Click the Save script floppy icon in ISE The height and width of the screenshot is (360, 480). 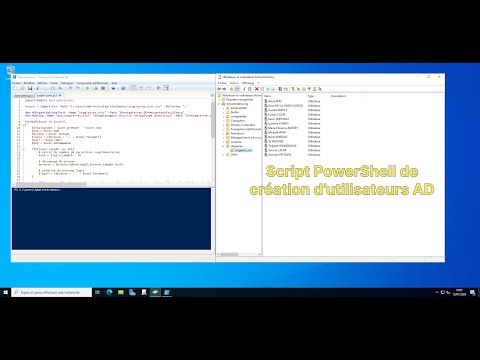tap(30, 88)
